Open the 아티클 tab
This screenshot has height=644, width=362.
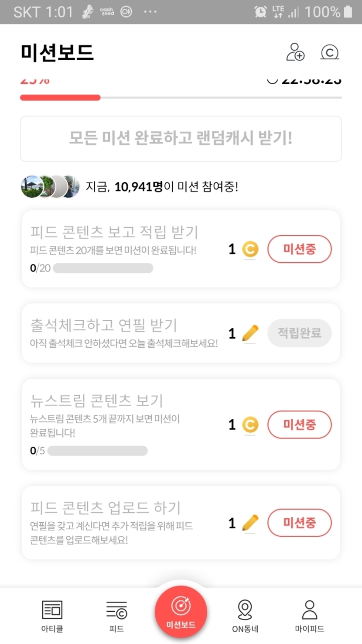[52, 616]
